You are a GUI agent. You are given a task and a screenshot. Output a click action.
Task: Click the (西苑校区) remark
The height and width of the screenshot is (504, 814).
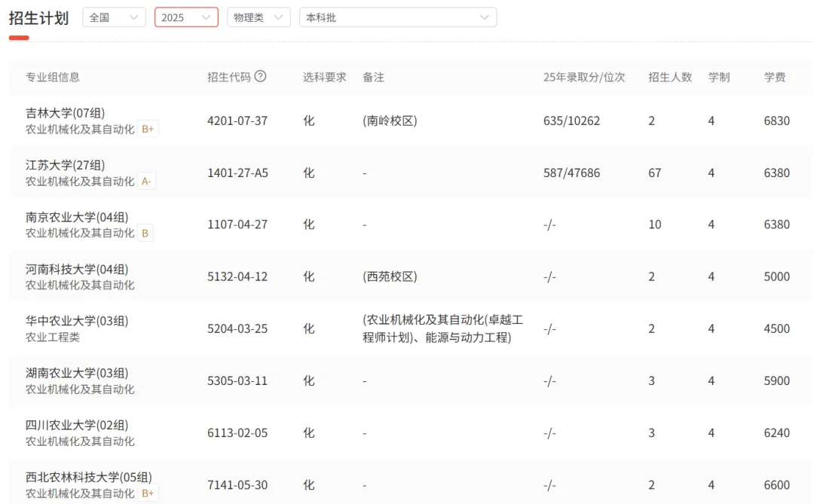click(x=390, y=276)
